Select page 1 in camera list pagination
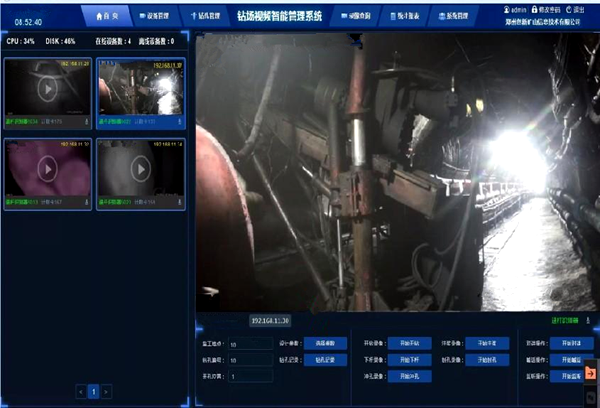The width and height of the screenshot is (600, 408). pyautogui.click(x=94, y=392)
